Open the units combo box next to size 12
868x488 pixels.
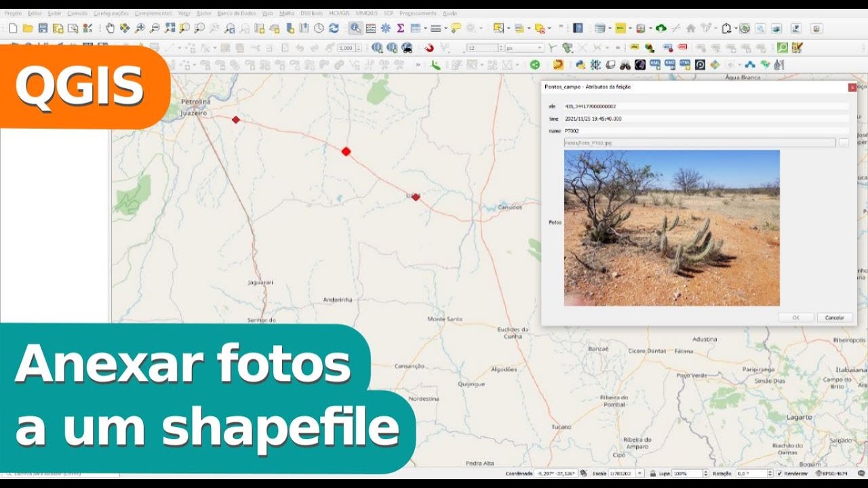tap(525, 48)
